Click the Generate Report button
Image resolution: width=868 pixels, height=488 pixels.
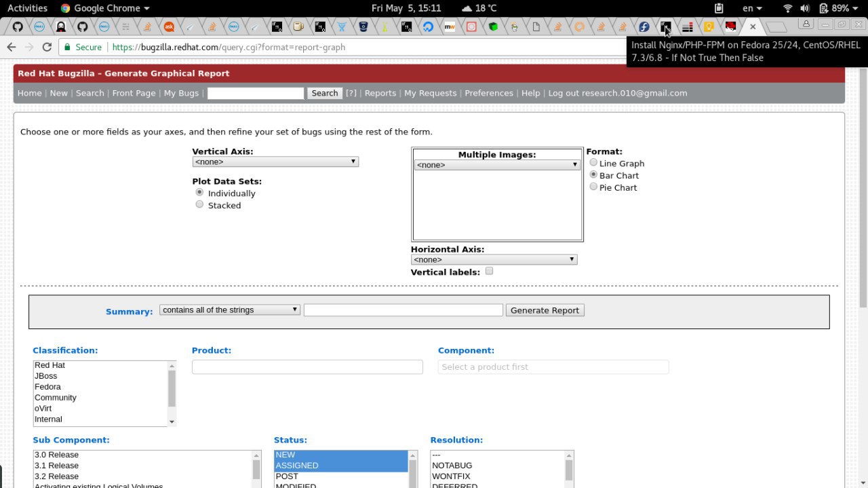point(545,310)
